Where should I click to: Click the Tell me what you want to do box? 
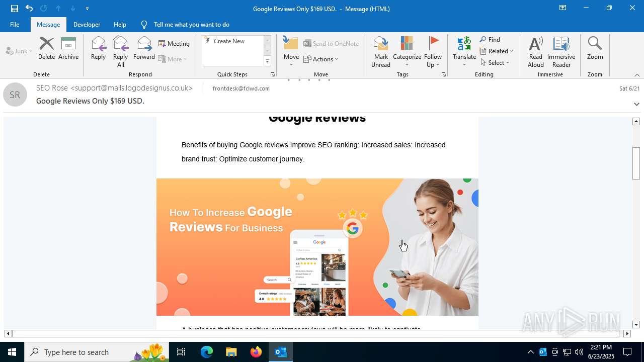(191, 24)
